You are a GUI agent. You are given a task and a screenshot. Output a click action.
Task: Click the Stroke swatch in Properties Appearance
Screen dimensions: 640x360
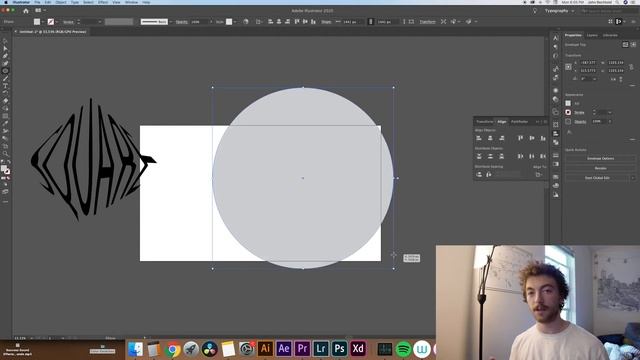tap(568, 112)
